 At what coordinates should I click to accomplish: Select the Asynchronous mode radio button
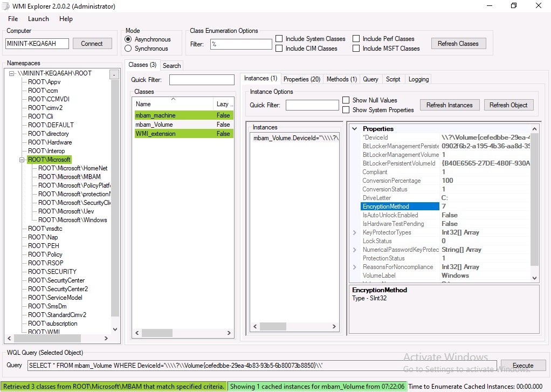[x=128, y=39]
